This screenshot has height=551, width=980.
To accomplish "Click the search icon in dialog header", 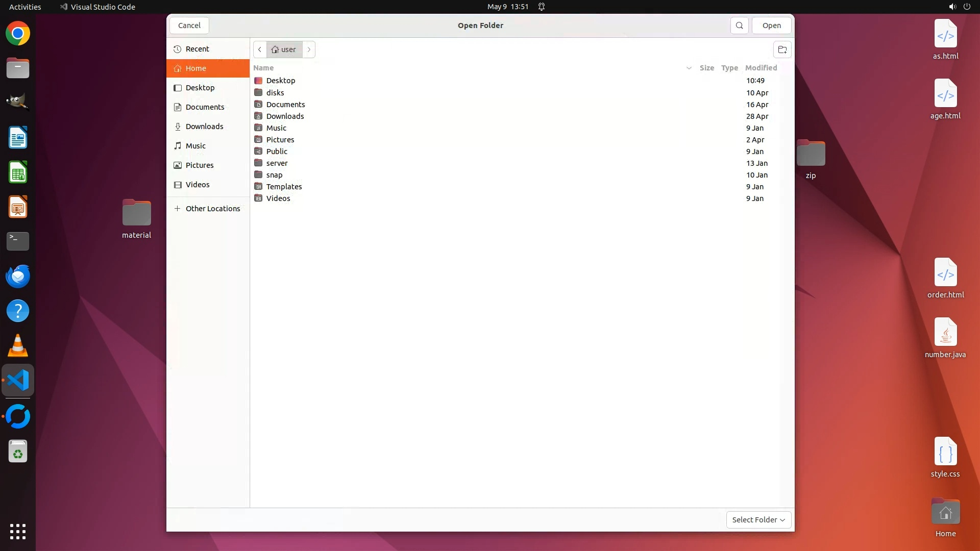I will (x=739, y=26).
